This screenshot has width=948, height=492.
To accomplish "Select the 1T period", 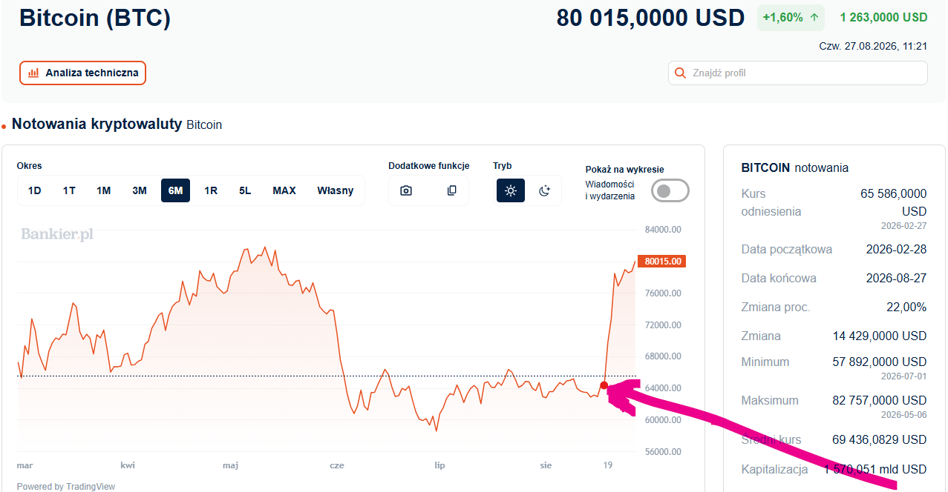I will 69,190.
